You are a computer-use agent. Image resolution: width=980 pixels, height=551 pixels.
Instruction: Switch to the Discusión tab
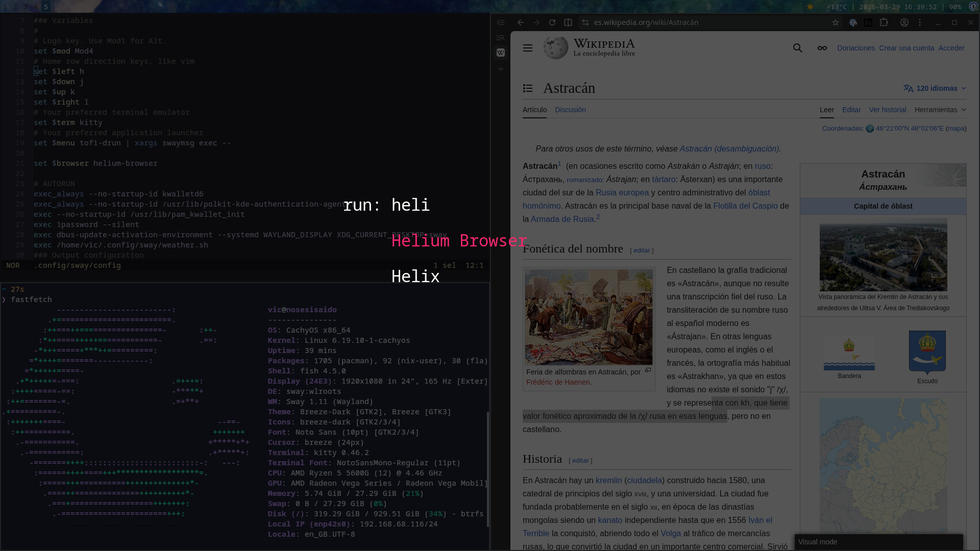tap(570, 110)
